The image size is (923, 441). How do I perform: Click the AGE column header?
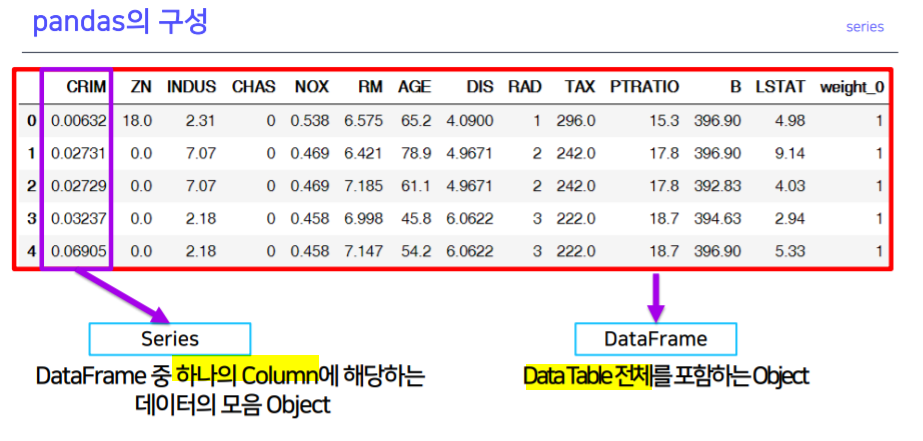(414, 87)
